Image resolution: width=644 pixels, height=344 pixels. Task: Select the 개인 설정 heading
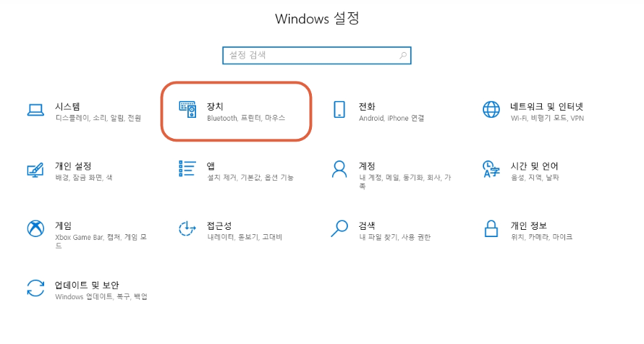click(x=73, y=166)
